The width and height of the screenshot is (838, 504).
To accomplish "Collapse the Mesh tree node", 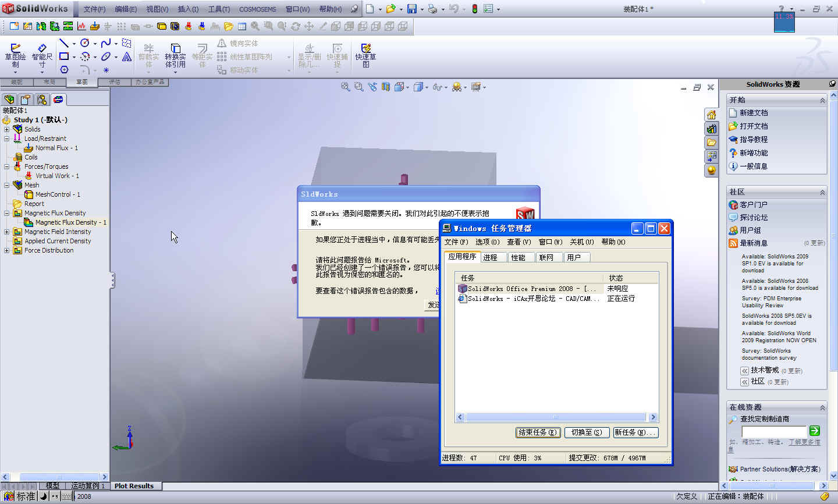I will [x=7, y=185].
